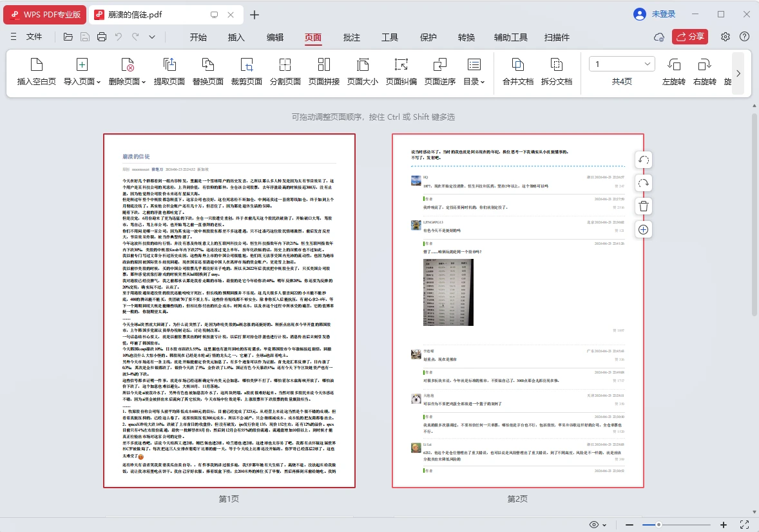Image resolution: width=759 pixels, height=532 pixels.
Task: Click the 页面逆序 reverse page order tool
Action: [440, 71]
